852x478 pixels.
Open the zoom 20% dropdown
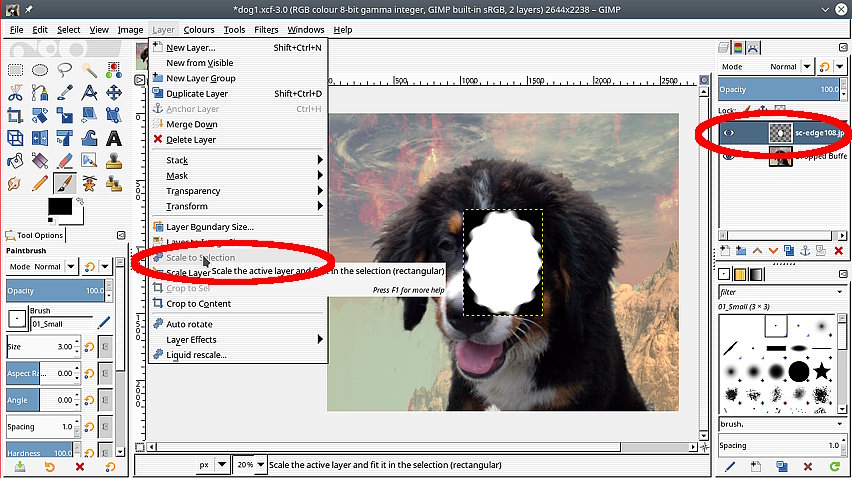(261, 464)
